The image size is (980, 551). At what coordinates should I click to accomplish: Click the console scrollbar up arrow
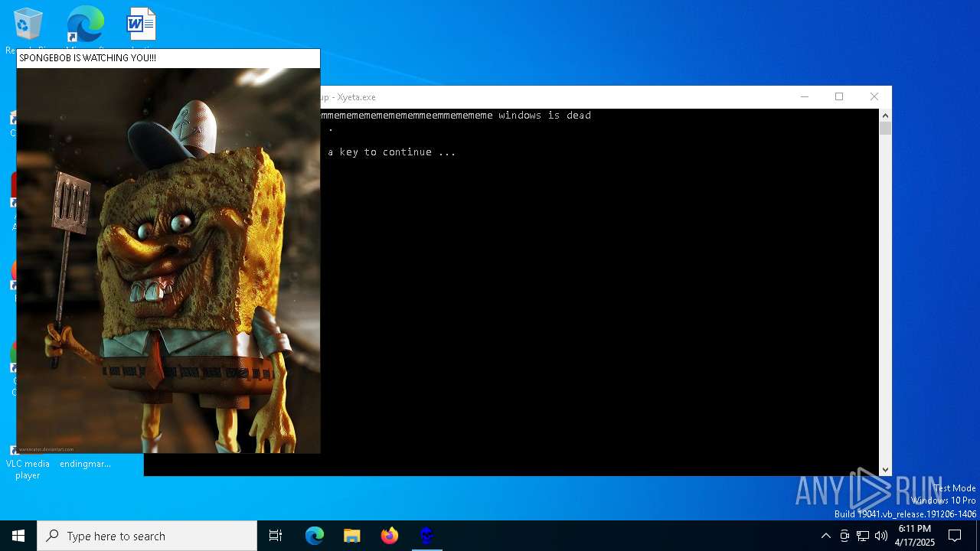885,115
